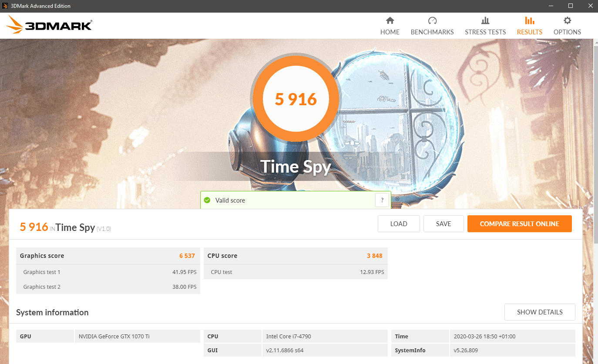
Task: Click the 'System information' heading
Action: (x=52, y=312)
